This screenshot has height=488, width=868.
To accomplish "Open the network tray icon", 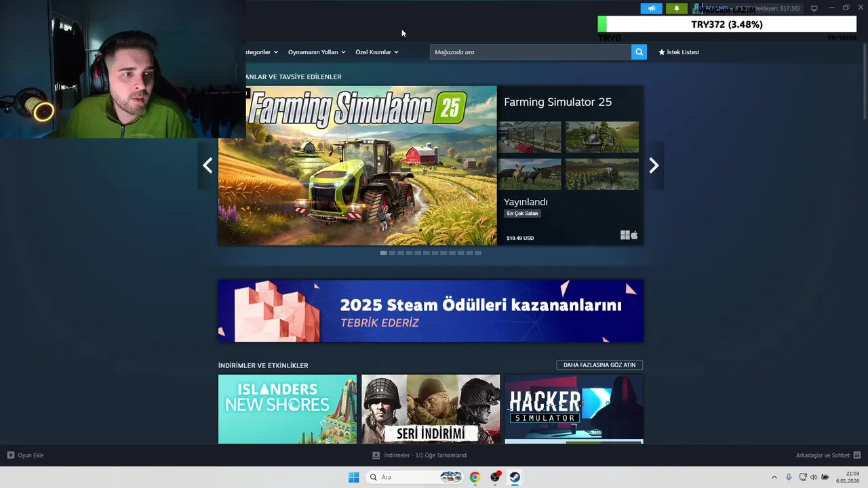I will pyautogui.click(x=803, y=477).
